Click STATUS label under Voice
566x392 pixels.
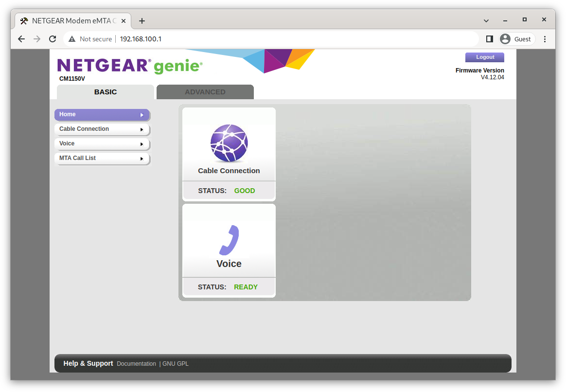(212, 287)
